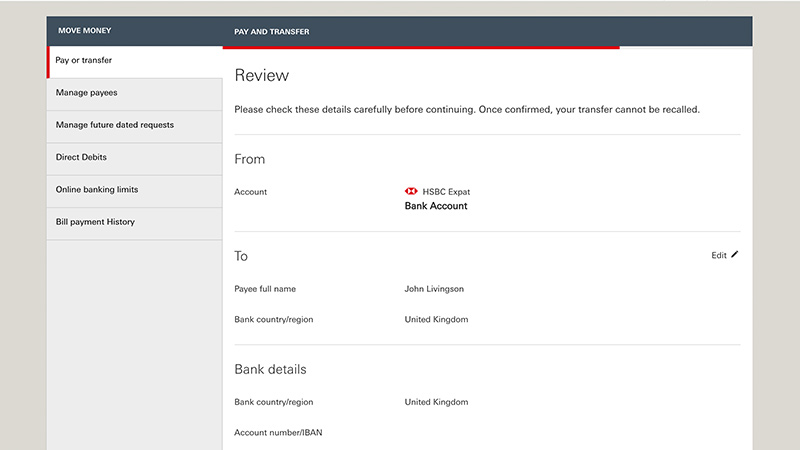Click the Payee full name label
Image resolution: width=800 pixels, height=450 pixels.
(x=265, y=289)
